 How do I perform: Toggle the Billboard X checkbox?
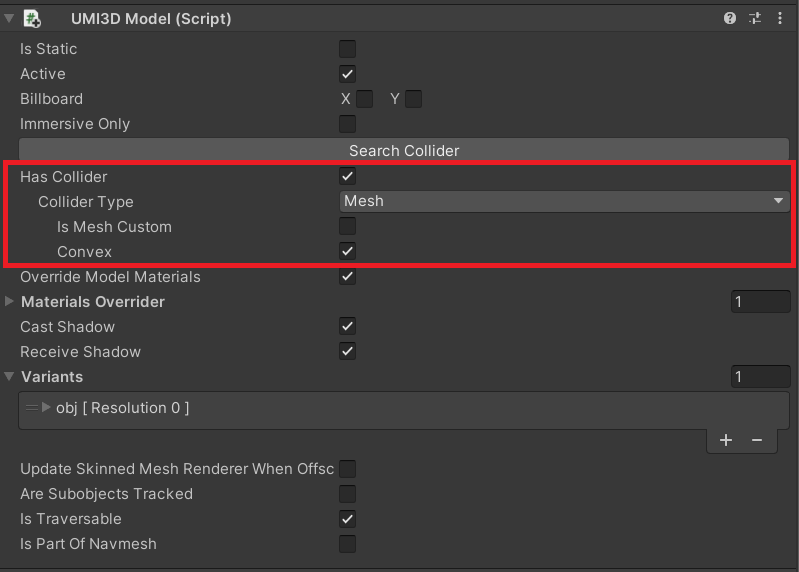(x=364, y=99)
